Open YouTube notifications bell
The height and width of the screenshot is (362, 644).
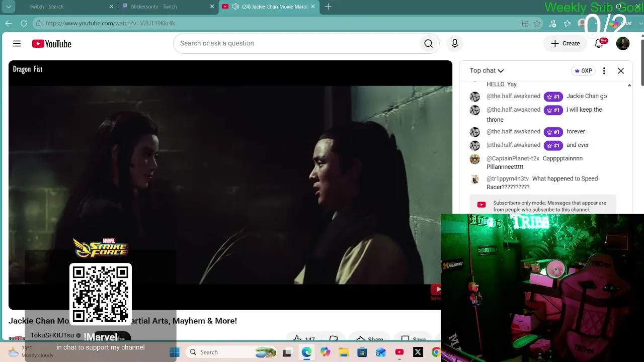coord(599,44)
